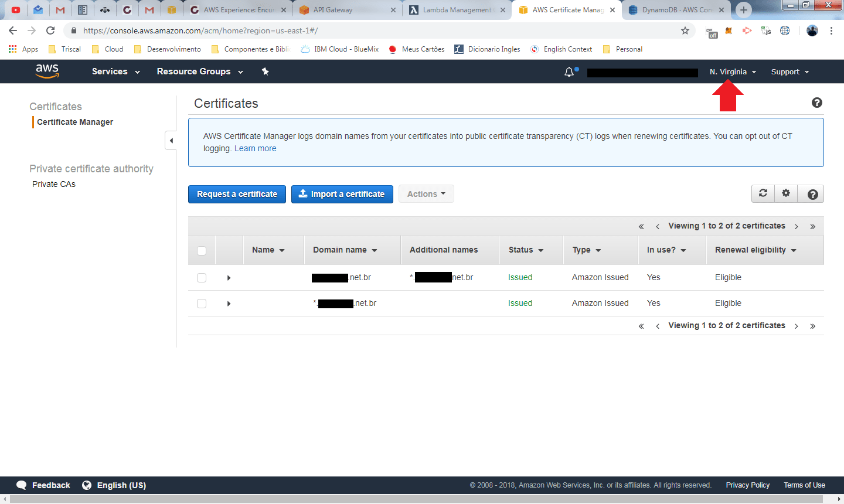844x504 pixels.
Task: Select the checkbox for wildcard domain certificate row
Action: pos(202,304)
